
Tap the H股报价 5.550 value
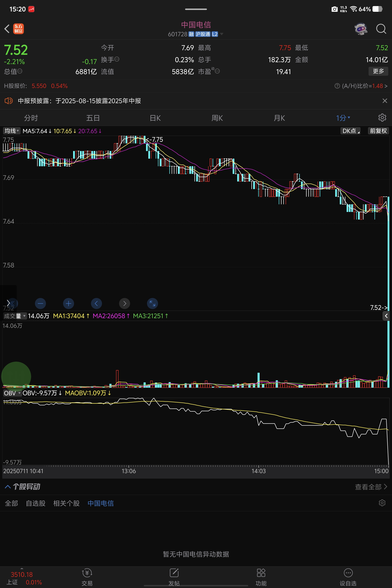tap(39, 86)
